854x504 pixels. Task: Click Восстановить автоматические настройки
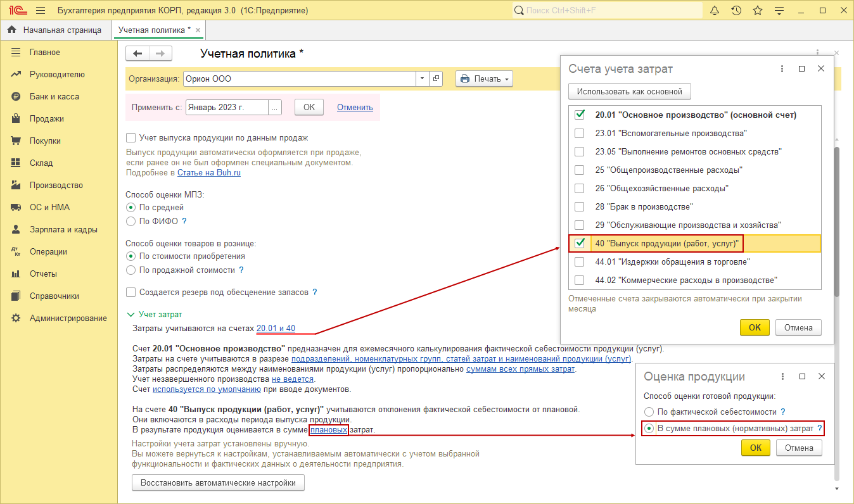click(219, 482)
